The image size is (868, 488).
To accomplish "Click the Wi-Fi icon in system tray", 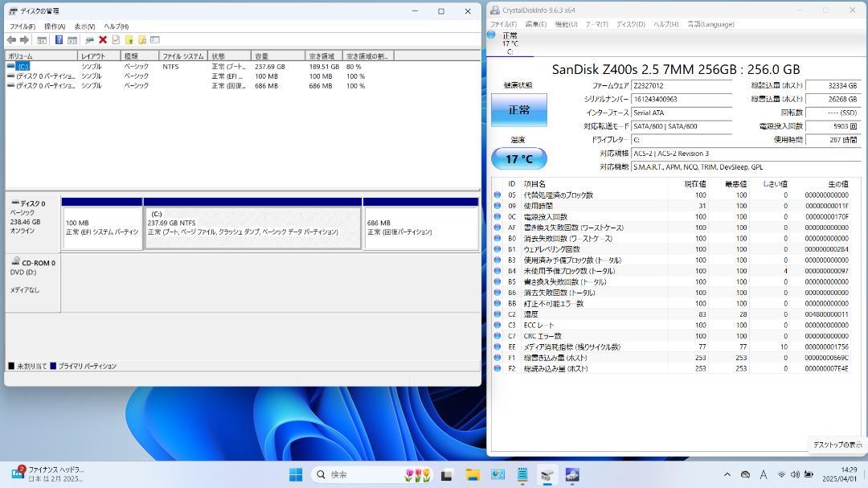I will coord(781,474).
